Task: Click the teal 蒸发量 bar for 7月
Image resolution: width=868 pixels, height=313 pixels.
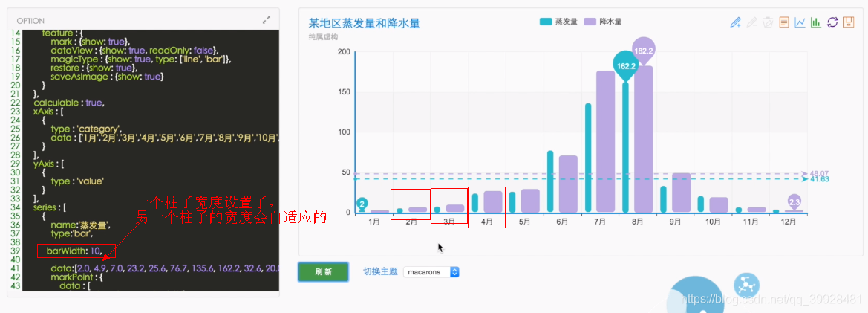Action: 588,158
